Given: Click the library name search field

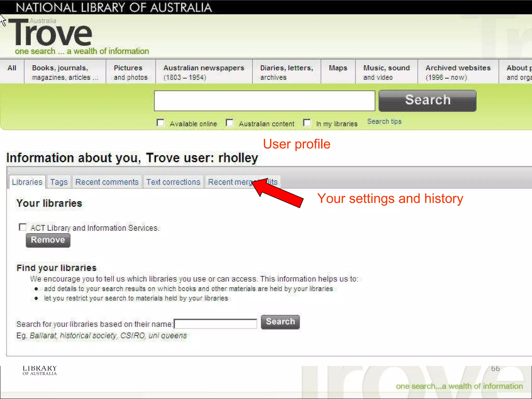Looking at the screenshot, I should [x=216, y=324].
